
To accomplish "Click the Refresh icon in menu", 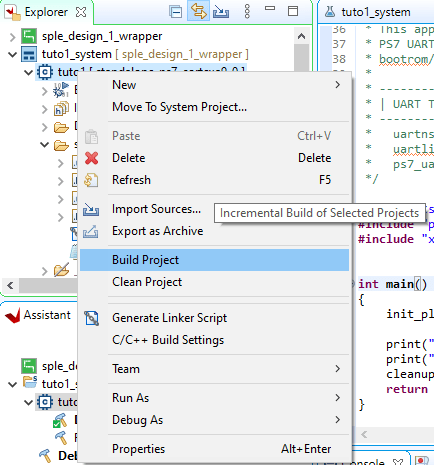I will point(91,180).
